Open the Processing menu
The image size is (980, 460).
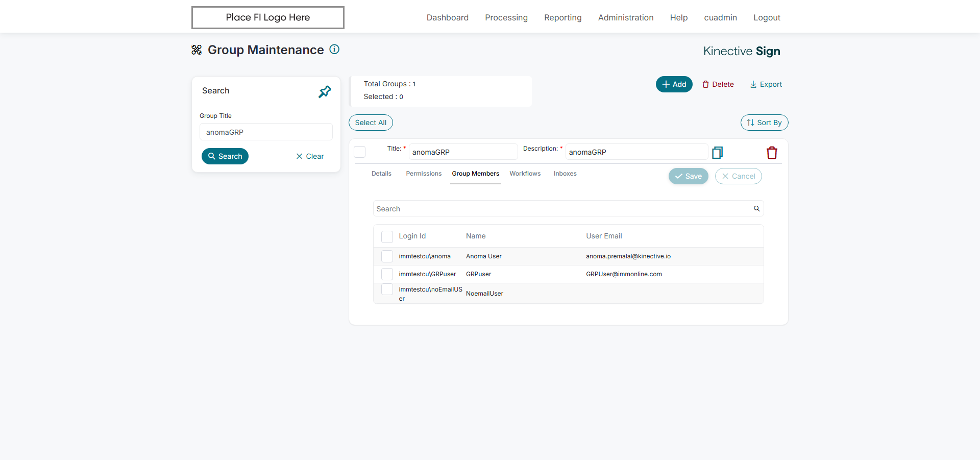[506, 17]
